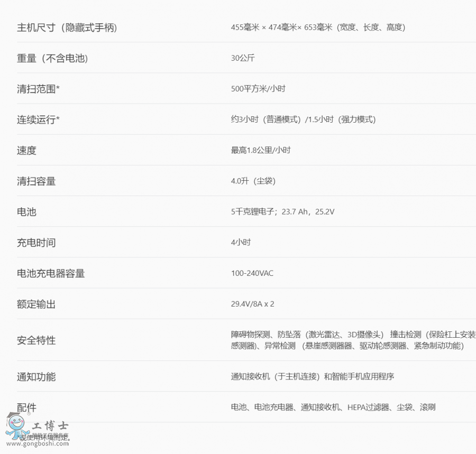This screenshot has height=454, width=476.
Task: Select the 500平方米/小时 value
Action: (258, 89)
